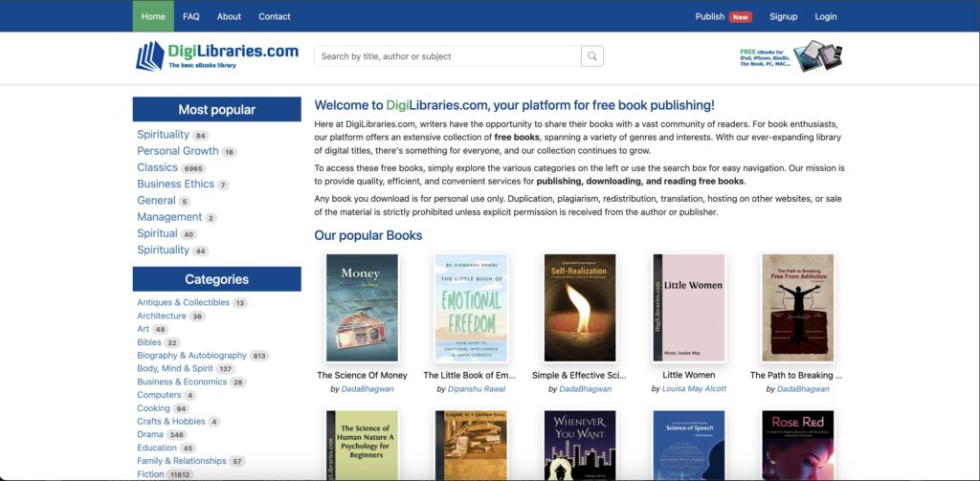Open Biography & Autobiography category

coord(191,356)
